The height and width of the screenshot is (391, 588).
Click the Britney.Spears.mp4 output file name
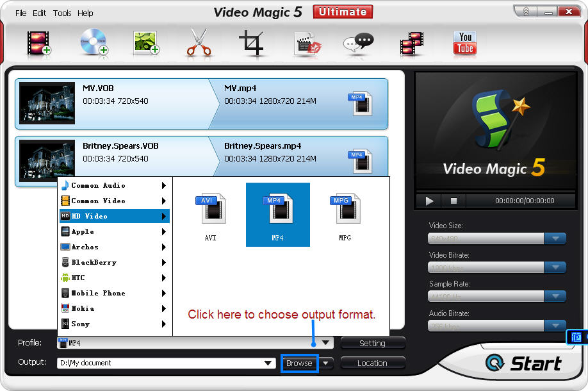point(263,146)
